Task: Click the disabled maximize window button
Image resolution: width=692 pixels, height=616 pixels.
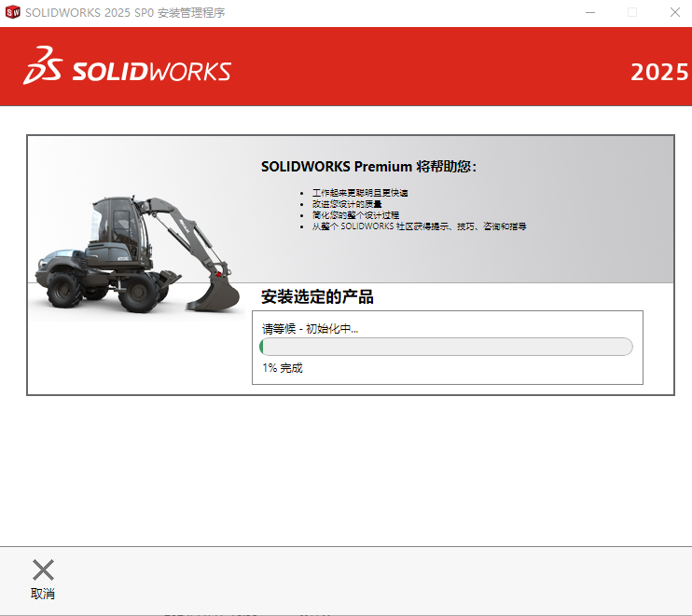Action: point(632,12)
